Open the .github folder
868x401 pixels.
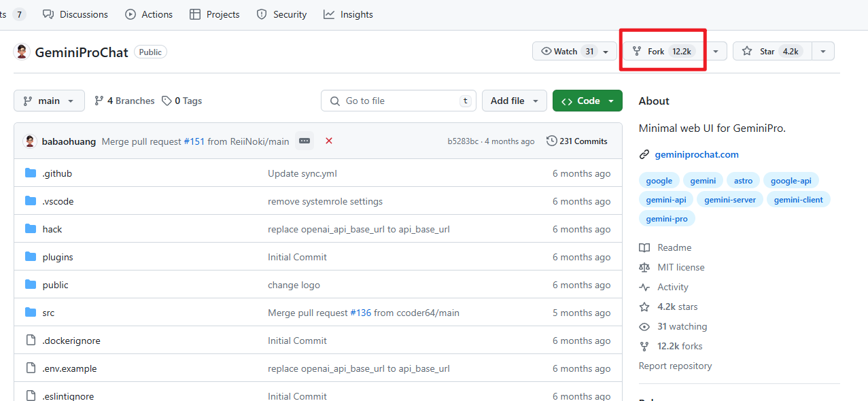pos(57,173)
